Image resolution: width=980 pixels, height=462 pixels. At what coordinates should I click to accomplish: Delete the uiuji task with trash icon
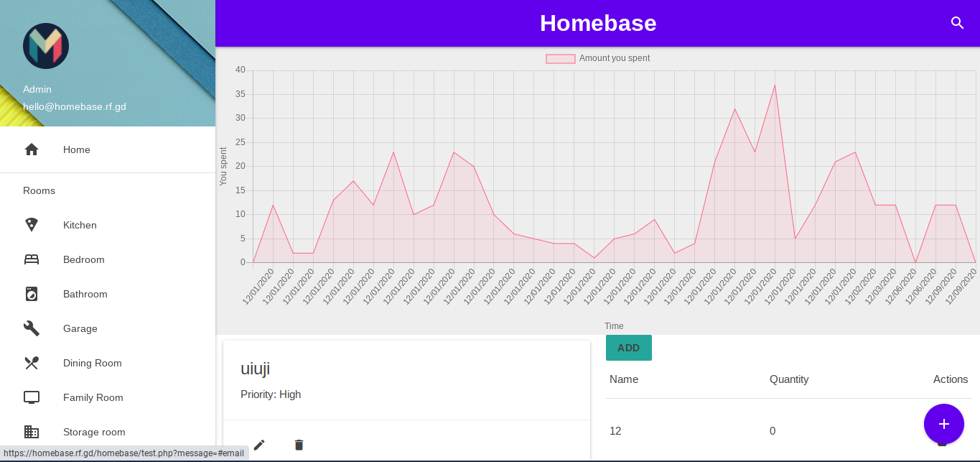point(299,445)
